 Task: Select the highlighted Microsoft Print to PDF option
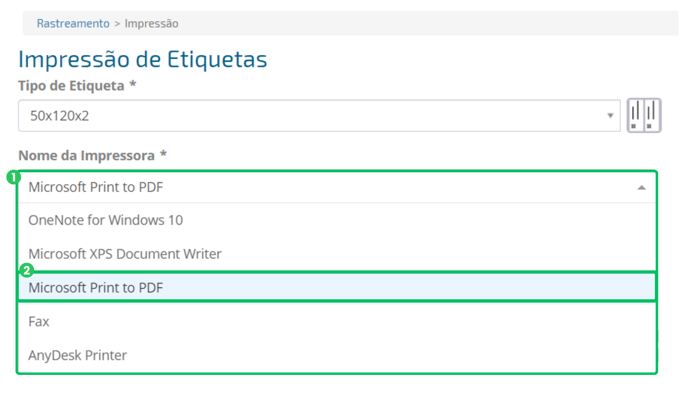(x=337, y=287)
